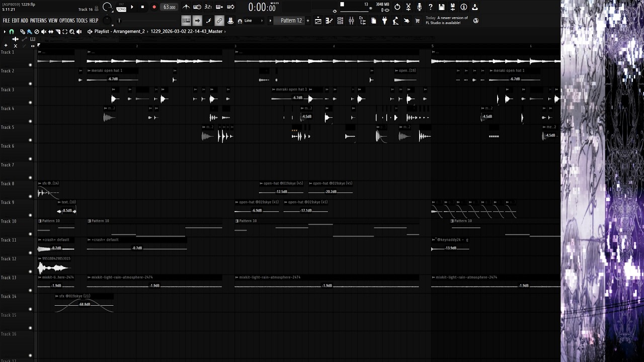Save project with the floppy icon
Screen dimensions: 644x362
pyautogui.click(x=441, y=7)
